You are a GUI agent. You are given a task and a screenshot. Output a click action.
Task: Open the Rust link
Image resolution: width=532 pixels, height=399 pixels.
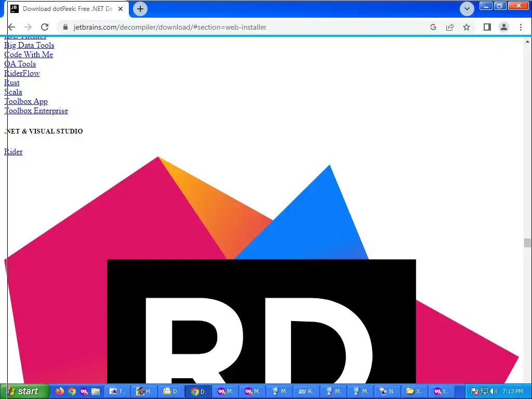(12, 83)
